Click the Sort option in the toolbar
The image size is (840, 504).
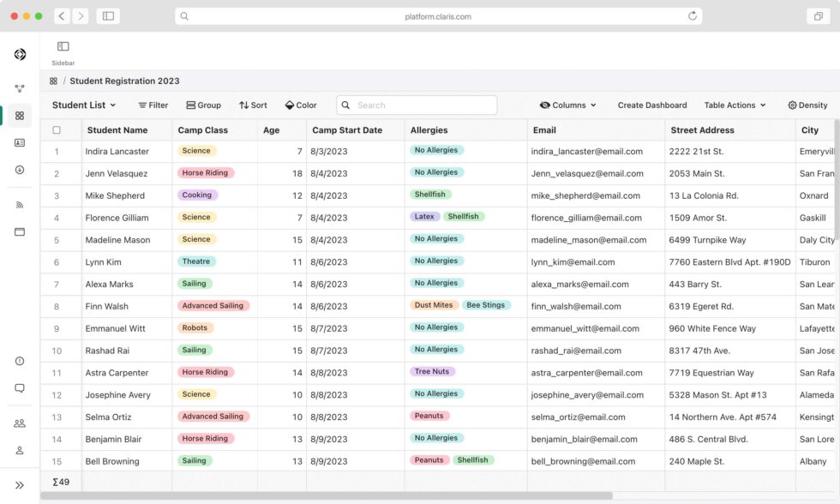[253, 105]
